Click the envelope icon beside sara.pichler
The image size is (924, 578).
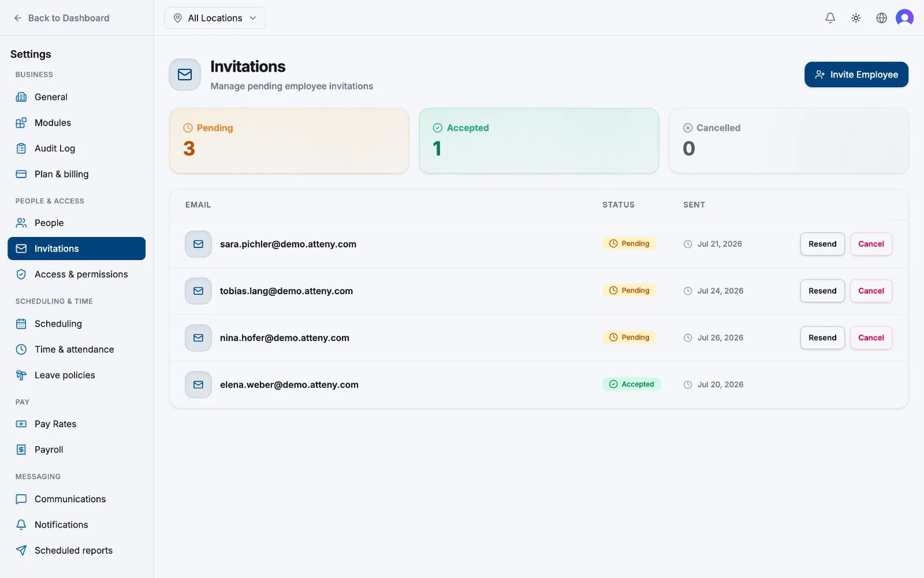click(198, 244)
